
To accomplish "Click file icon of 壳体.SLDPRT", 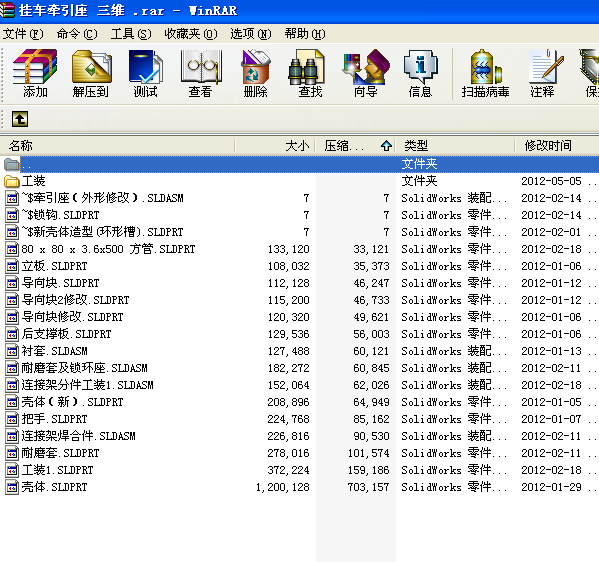I will click(x=12, y=487).
